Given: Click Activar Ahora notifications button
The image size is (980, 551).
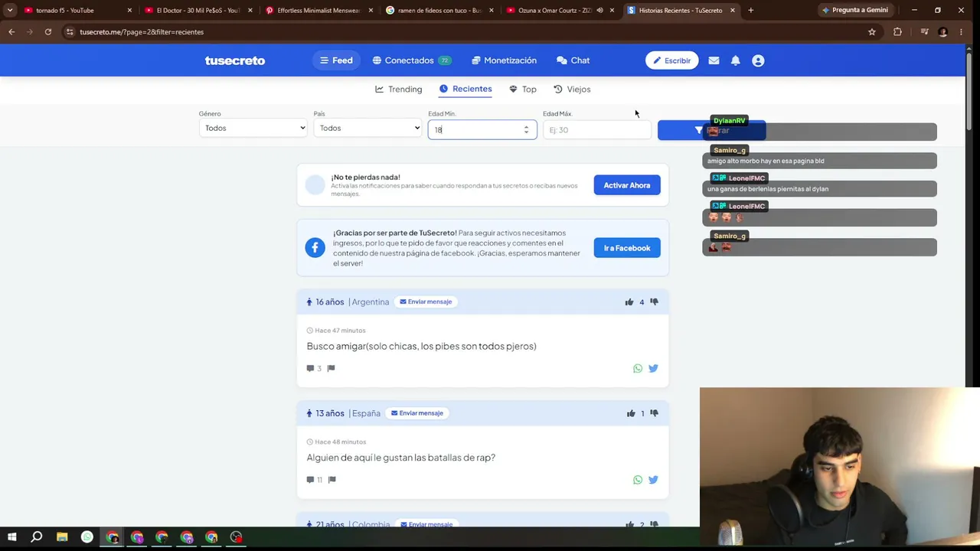Looking at the screenshot, I should click(626, 185).
